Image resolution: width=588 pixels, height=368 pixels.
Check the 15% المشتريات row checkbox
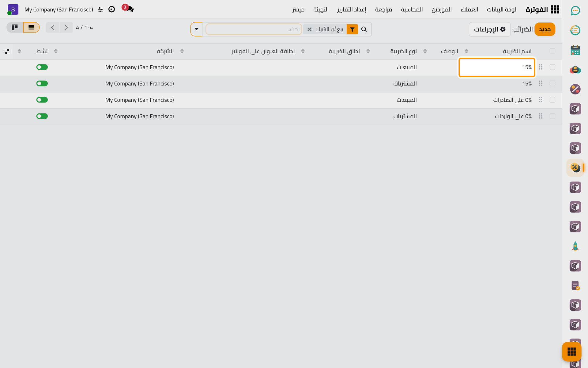[x=552, y=83]
